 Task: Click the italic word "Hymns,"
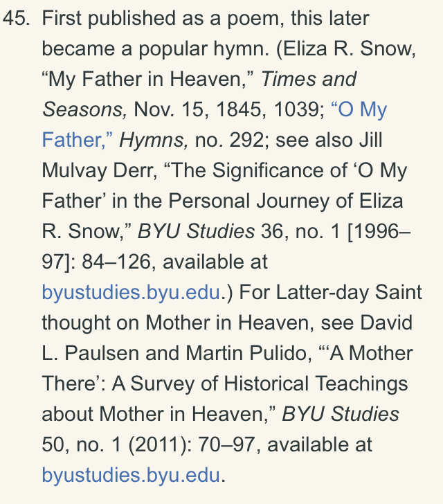pyautogui.click(x=154, y=140)
